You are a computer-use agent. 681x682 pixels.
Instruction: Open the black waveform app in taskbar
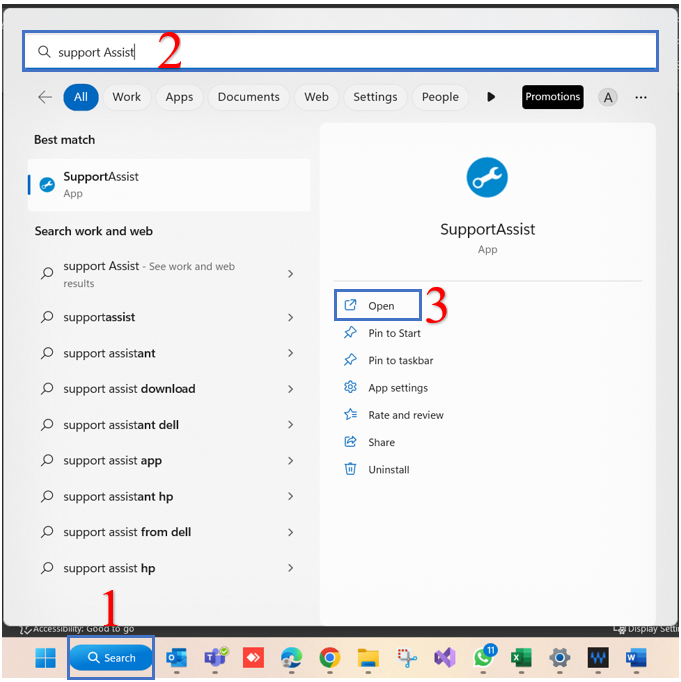[598, 658]
